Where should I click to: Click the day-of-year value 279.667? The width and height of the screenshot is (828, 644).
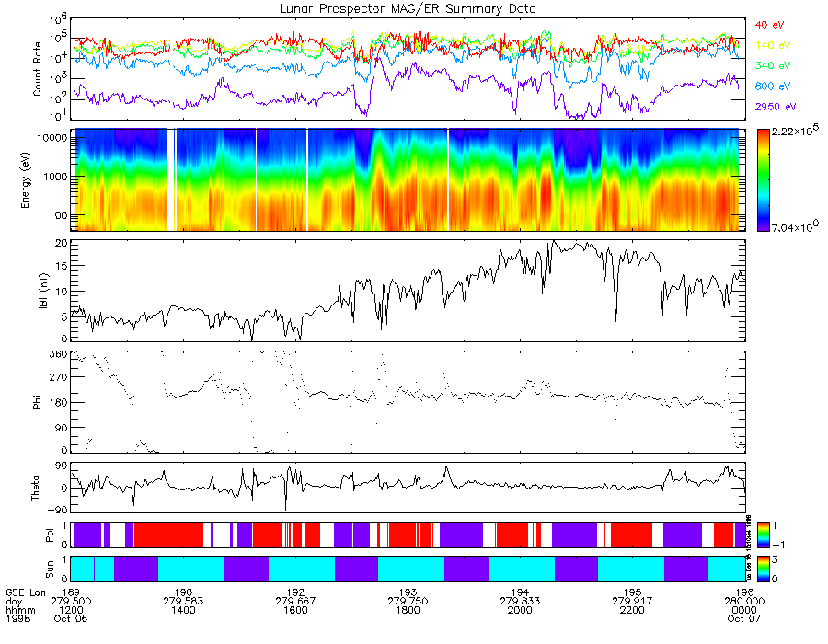[295, 602]
